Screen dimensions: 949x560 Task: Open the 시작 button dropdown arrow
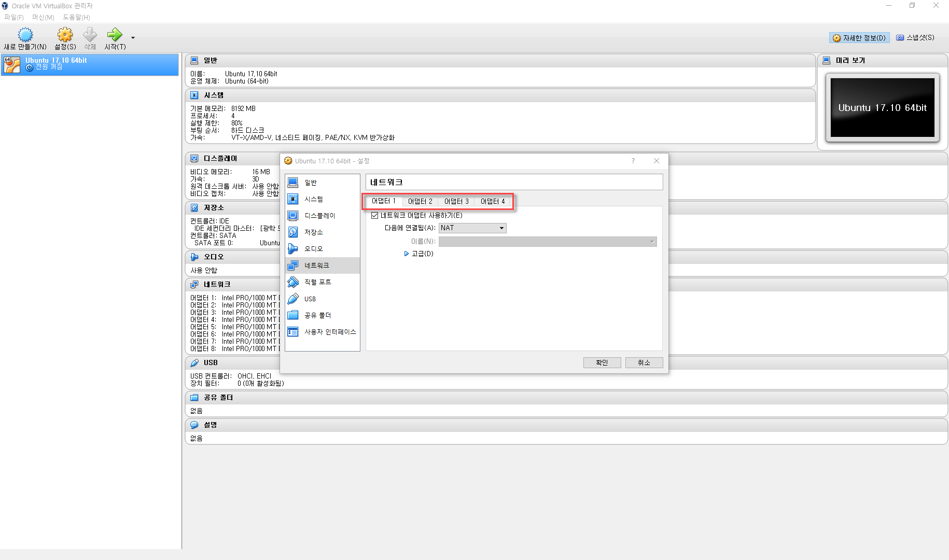coord(133,38)
